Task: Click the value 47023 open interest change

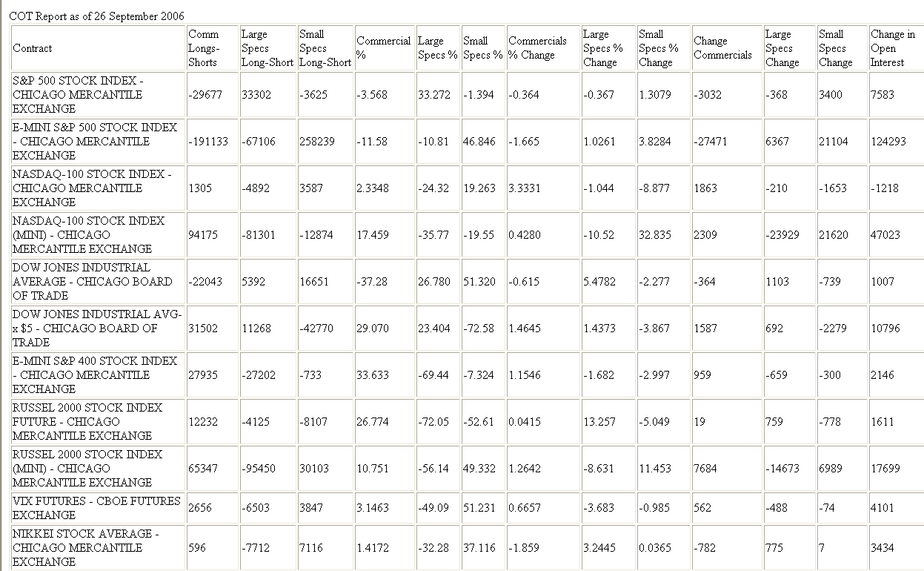Action: (885, 235)
